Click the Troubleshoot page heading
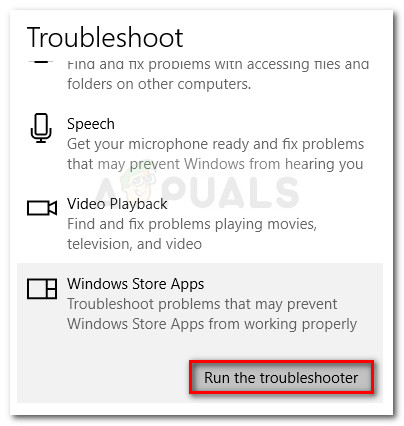 click(x=105, y=37)
